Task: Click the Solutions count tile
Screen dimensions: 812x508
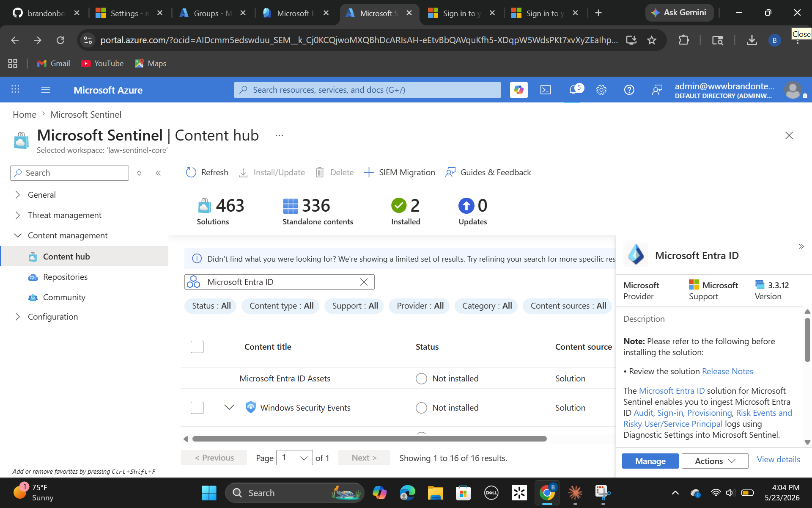Action: point(220,211)
